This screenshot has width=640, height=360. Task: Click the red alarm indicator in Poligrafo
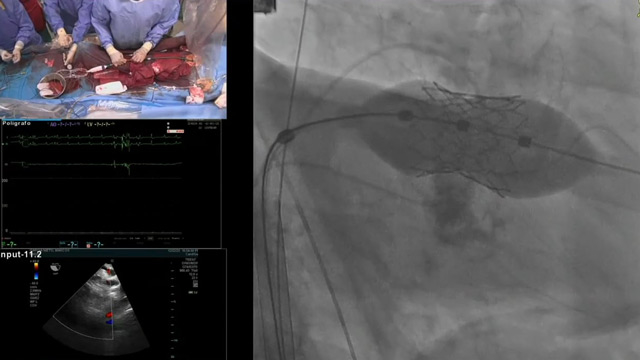[x=176, y=131]
